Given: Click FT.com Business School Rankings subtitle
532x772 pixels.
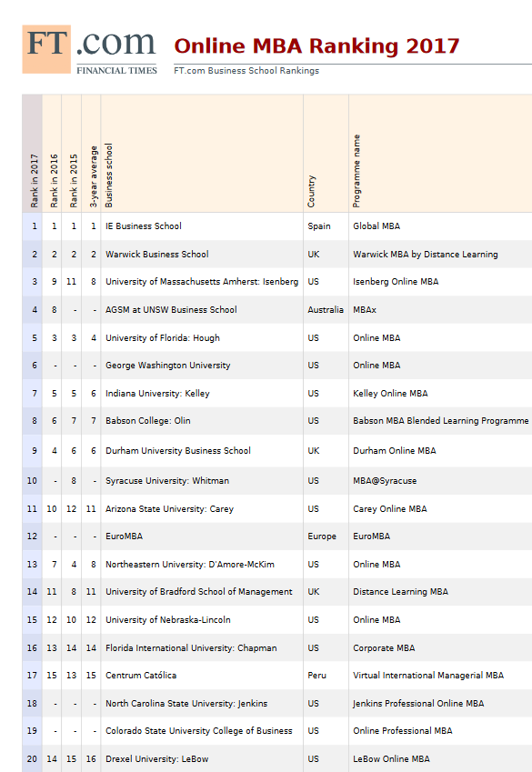Looking at the screenshot, I should 246,70.
